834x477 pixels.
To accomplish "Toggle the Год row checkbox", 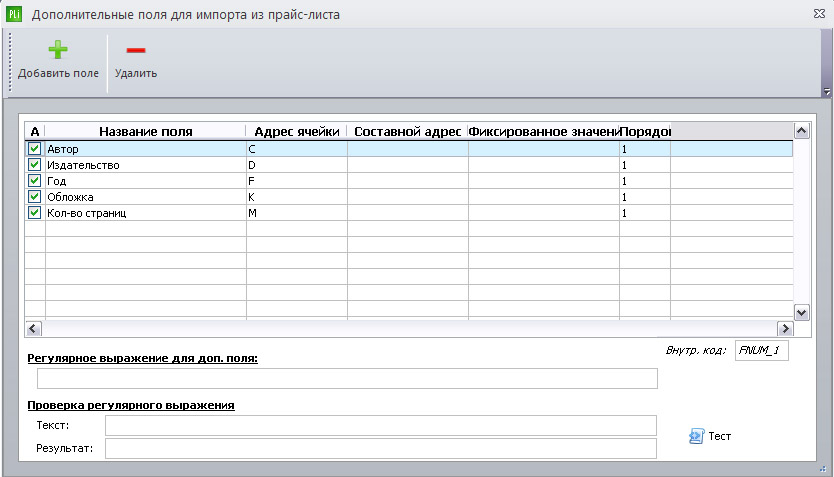I will pyautogui.click(x=35, y=181).
